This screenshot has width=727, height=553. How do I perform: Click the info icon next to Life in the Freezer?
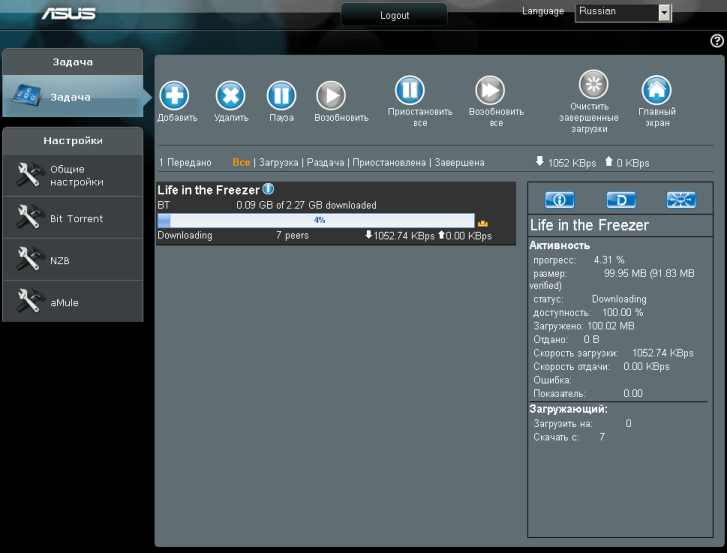tap(268, 189)
